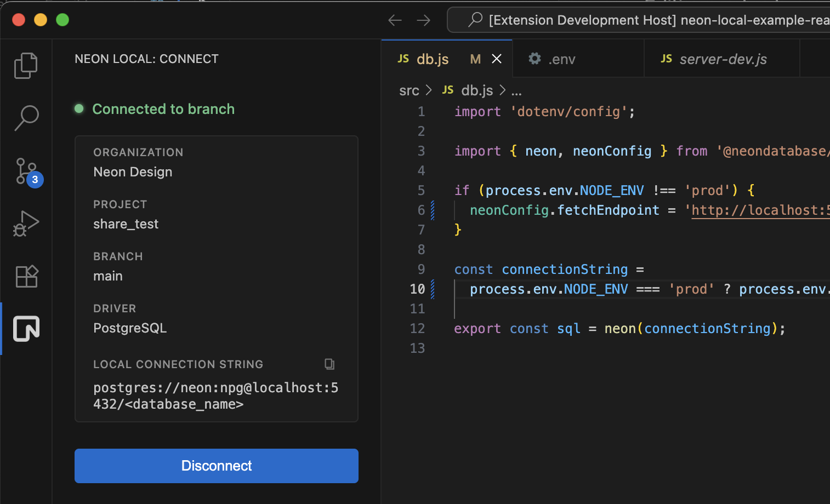Copy the local connection string
Viewport: 830px width, 504px height.
coord(329,364)
